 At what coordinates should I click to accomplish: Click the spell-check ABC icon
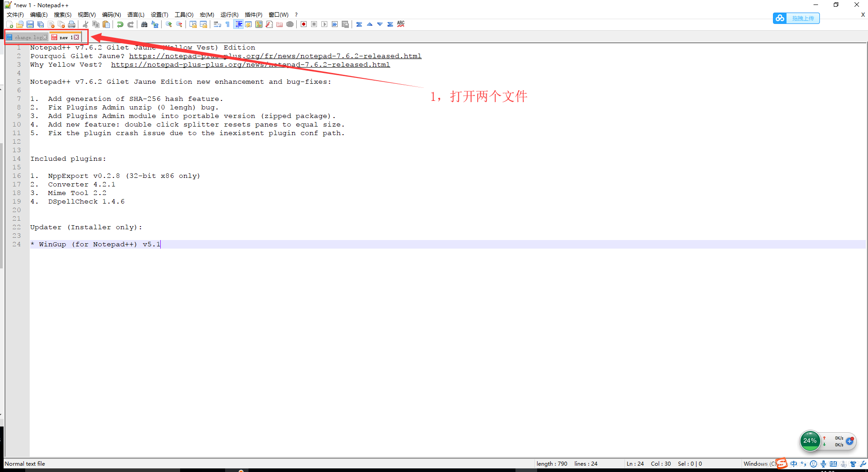click(401, 24)
